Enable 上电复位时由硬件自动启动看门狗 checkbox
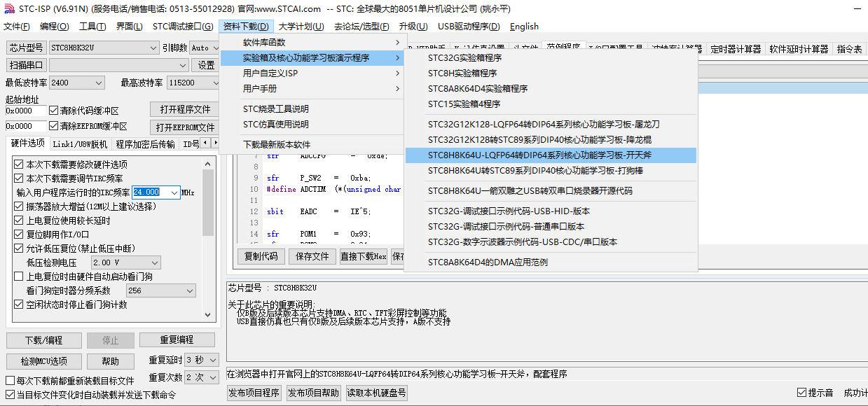 click(19, 276)
